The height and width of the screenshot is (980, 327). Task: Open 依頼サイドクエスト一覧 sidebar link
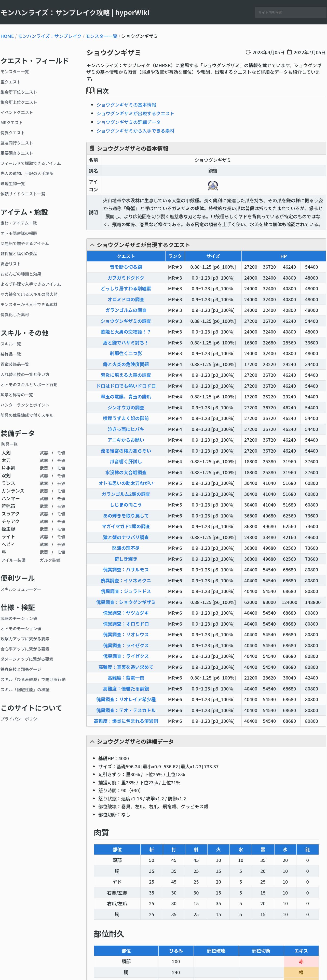coord(23,194)
